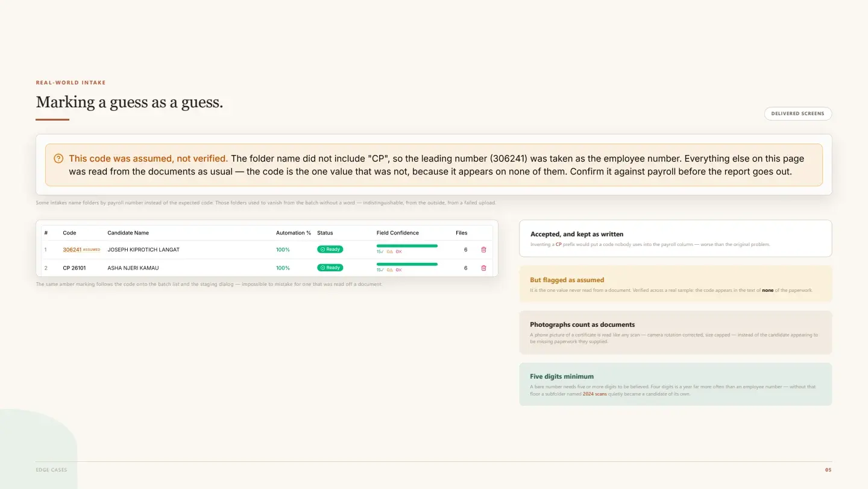
Task: Click the Code column header
Action: [x=69, y=233]
